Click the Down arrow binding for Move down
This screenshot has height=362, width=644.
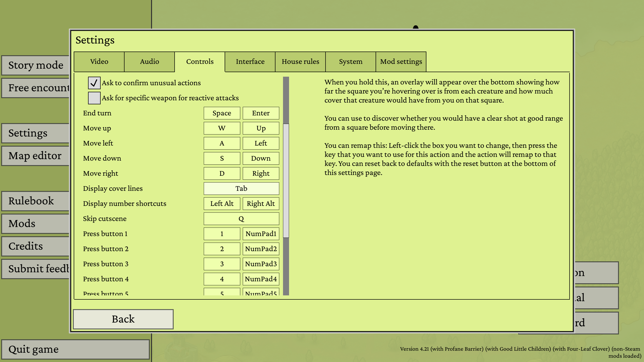coord(261,158)
